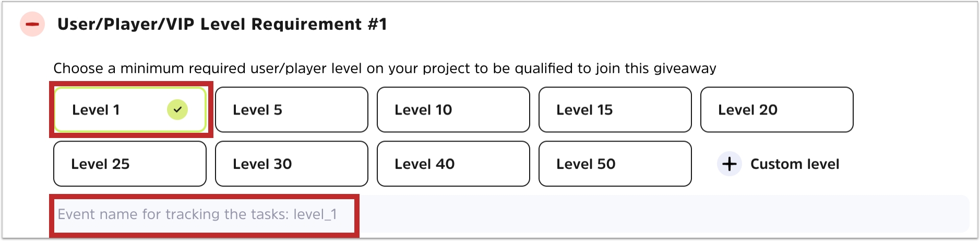This screenshot has height=241, width=980.
Task: Select the Level 5 option
Action: [x=291, y=110]
